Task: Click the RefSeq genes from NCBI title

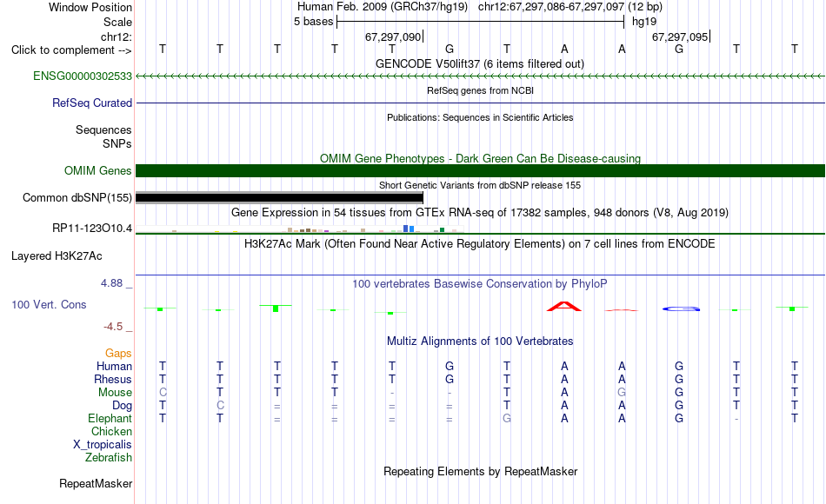Action: point(480,90)
